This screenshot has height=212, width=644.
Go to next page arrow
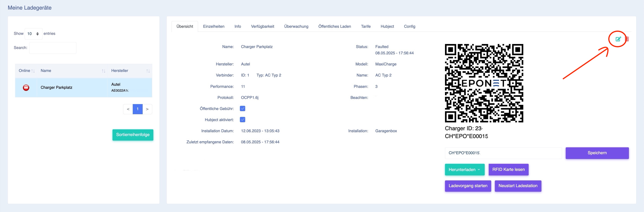[147, 109]
